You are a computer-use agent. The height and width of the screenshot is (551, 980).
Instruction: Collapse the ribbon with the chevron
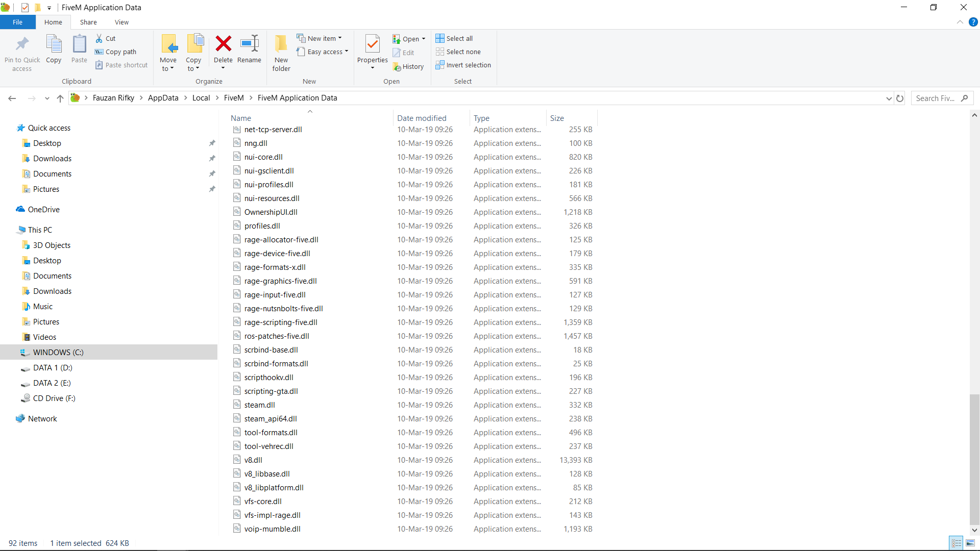pyautogui.click(x=960, y=22)
